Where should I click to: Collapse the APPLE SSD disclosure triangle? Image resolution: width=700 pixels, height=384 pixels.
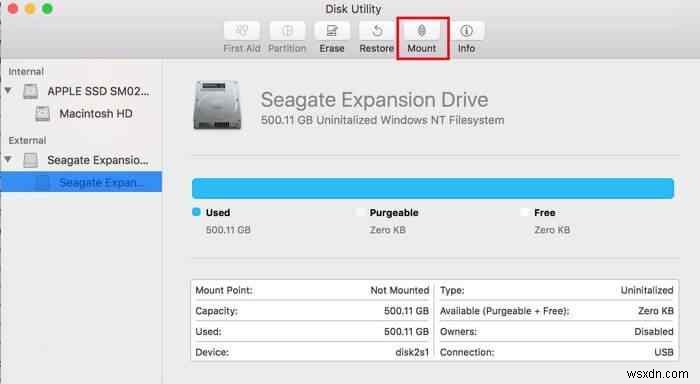8,91
